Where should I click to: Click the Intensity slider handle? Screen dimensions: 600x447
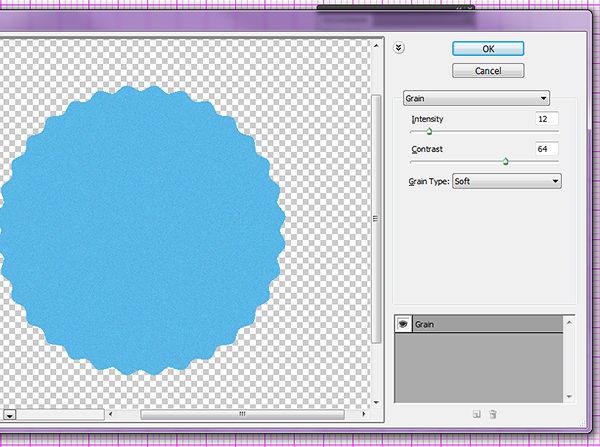[x=429, y=132]
